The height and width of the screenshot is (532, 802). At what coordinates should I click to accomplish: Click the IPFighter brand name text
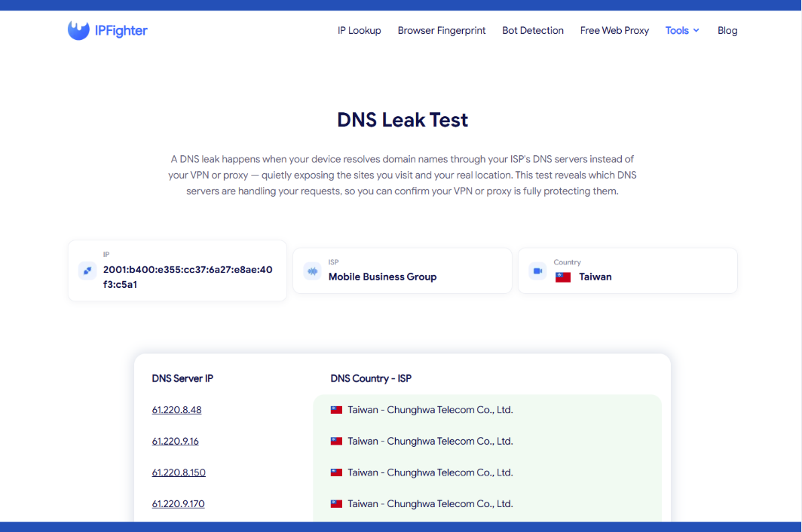tap(121, 31)
